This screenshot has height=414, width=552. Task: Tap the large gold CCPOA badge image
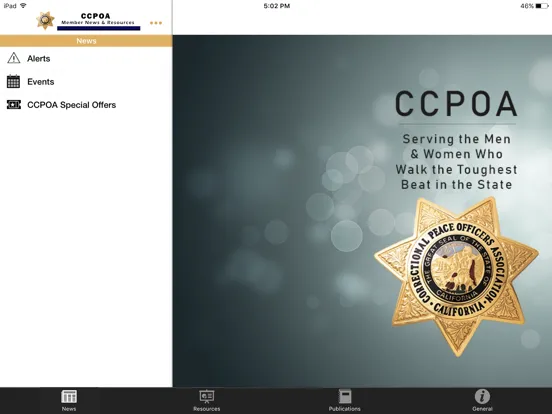click(457, 276)
